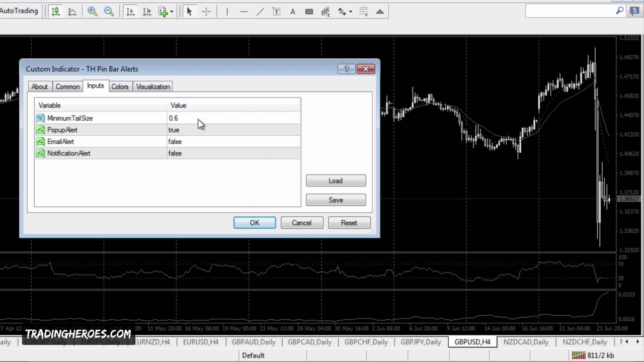Select the line chart type icon
Viewport: 644px width, 362px height.
pos(72,11)
